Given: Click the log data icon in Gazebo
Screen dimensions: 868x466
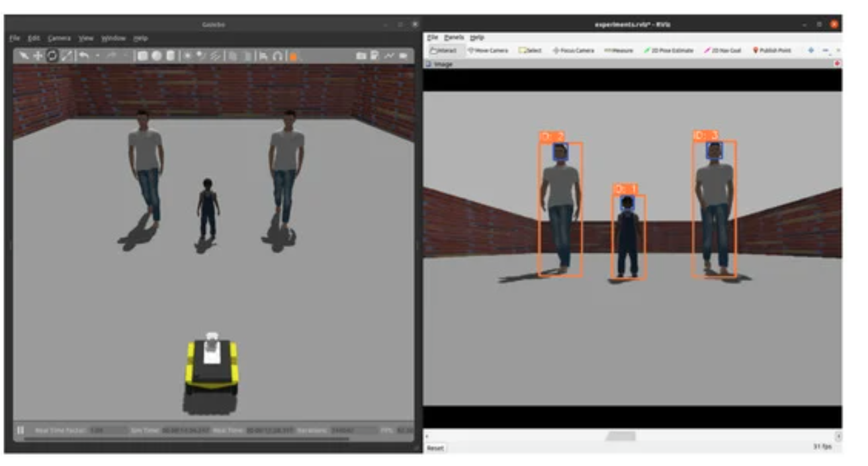Looking at the screenshot, I should point(374,56).
